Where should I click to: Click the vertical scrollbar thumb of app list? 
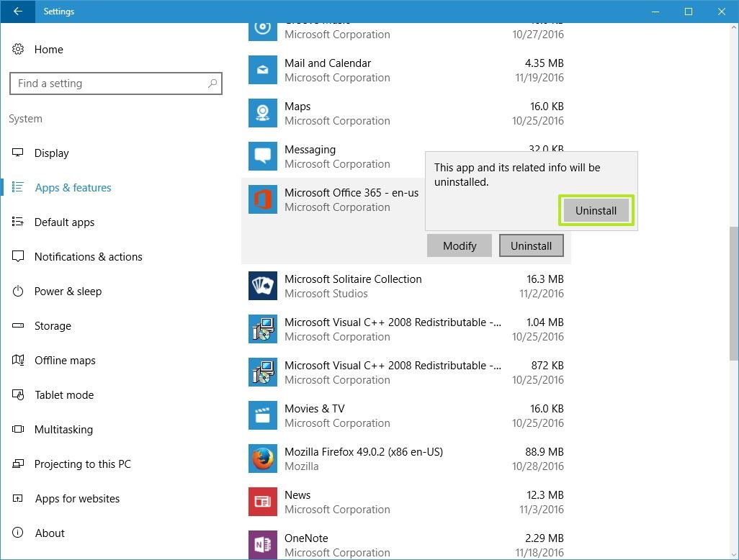(733, 294)
